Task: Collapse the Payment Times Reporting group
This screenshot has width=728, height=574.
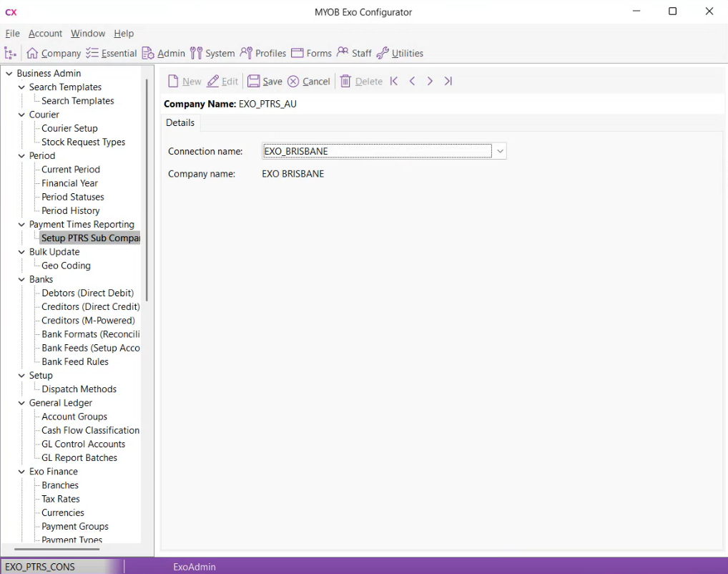Action: 21,225
